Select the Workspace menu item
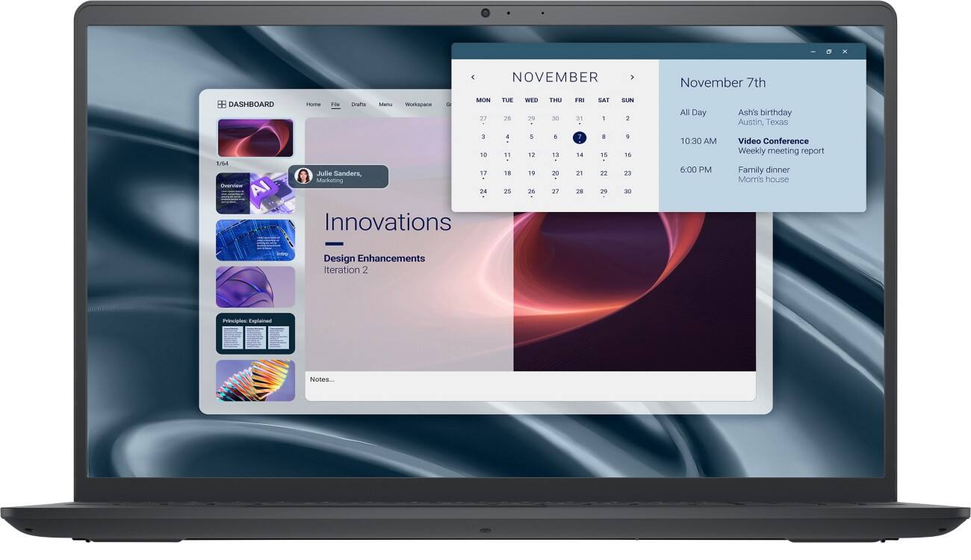The height and width of the screenshot is (560, 971). (x=418, y=105)
